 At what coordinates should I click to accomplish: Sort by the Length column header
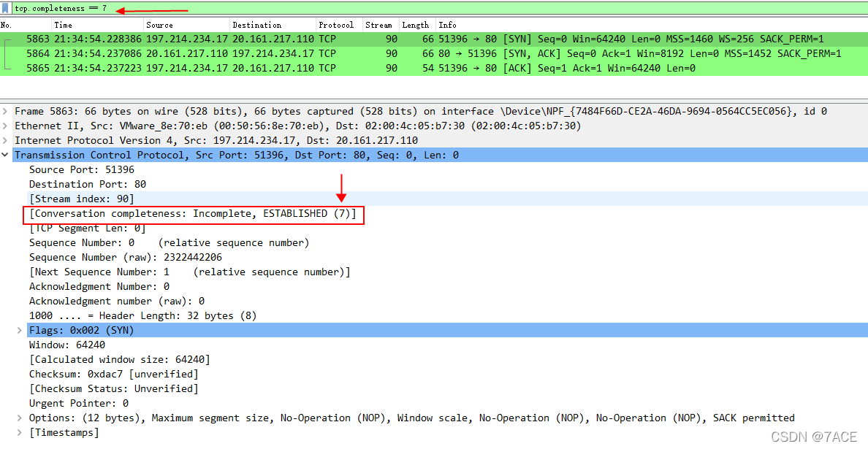[x=417, y=25]
